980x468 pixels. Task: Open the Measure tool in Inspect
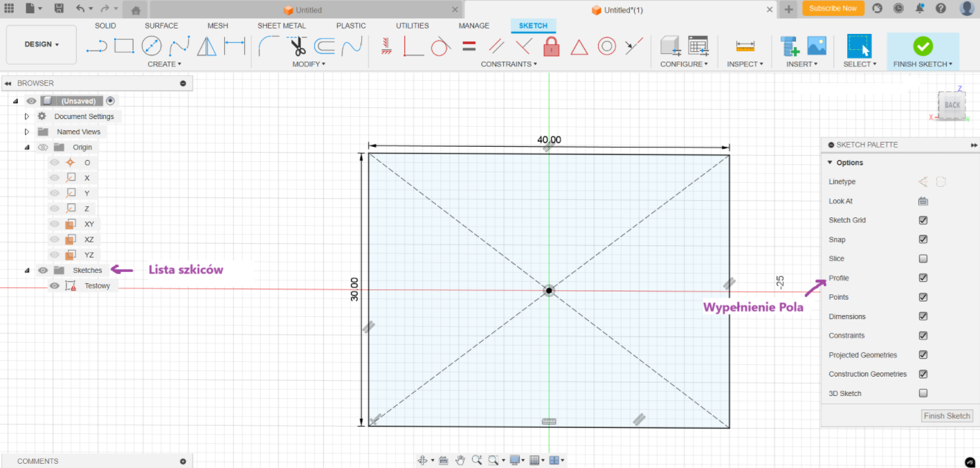(x=745, y=46)
